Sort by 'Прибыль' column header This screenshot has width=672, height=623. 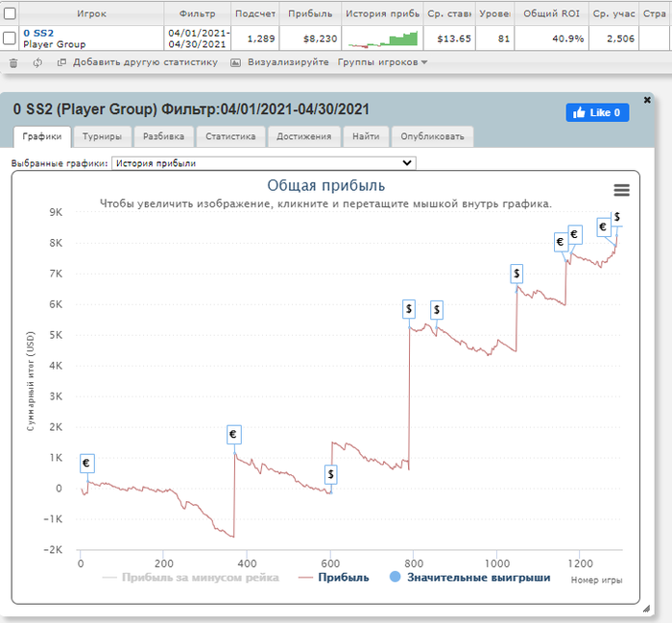coord(310,13)
